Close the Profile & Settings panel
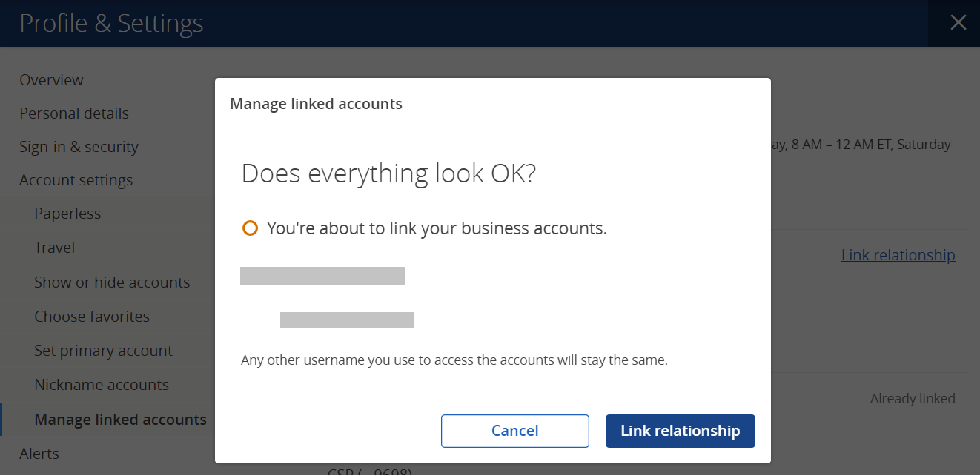980x476 pixels. (x=958, y=22)
